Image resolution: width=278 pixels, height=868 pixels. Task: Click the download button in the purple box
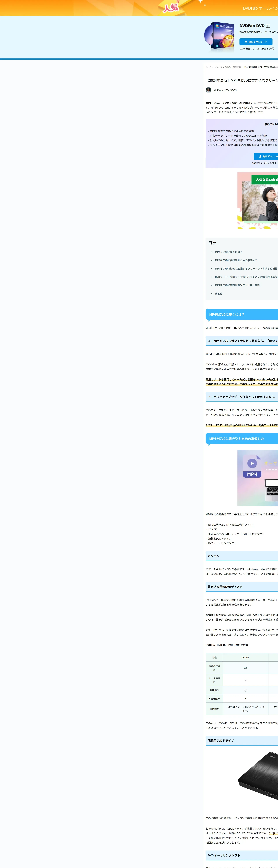[266, 156]
